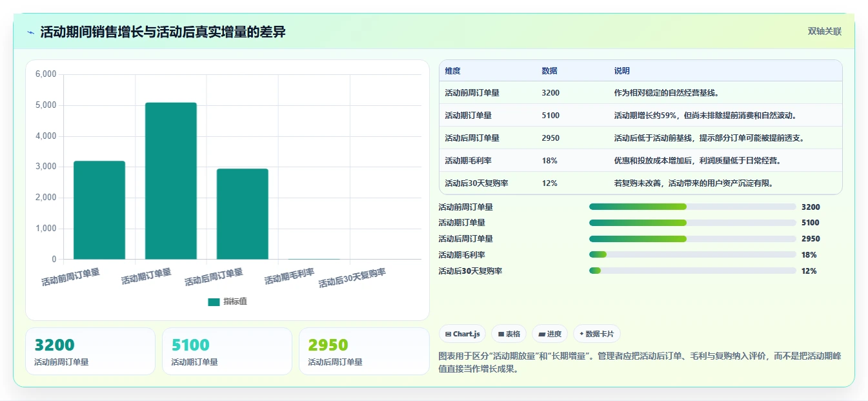
Task: Click the 活动后周订单量 progress bar
Action: (x=692, y=239)
